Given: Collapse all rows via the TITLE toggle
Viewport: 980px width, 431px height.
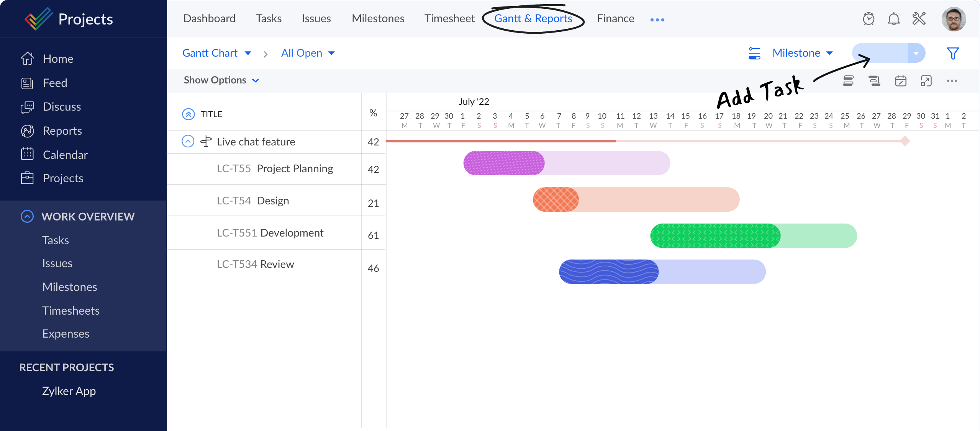Looking at the screenshot, I should (188, 114).
